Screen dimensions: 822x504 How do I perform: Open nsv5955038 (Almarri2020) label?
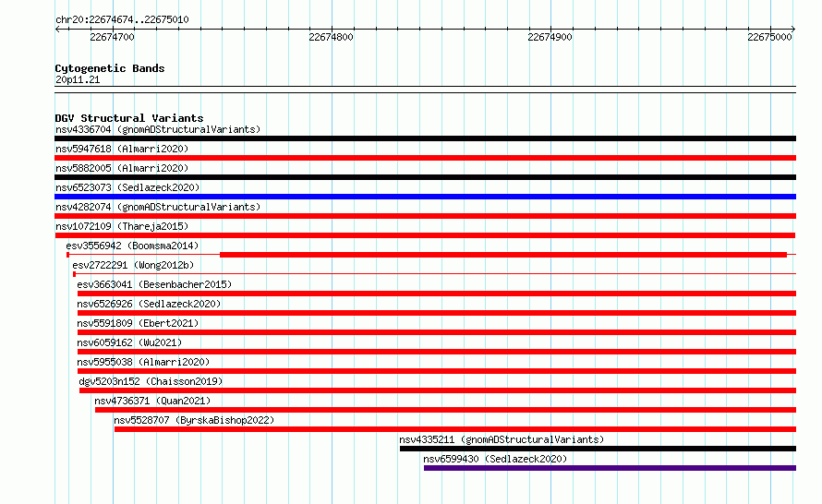click(x=143, y=362)
